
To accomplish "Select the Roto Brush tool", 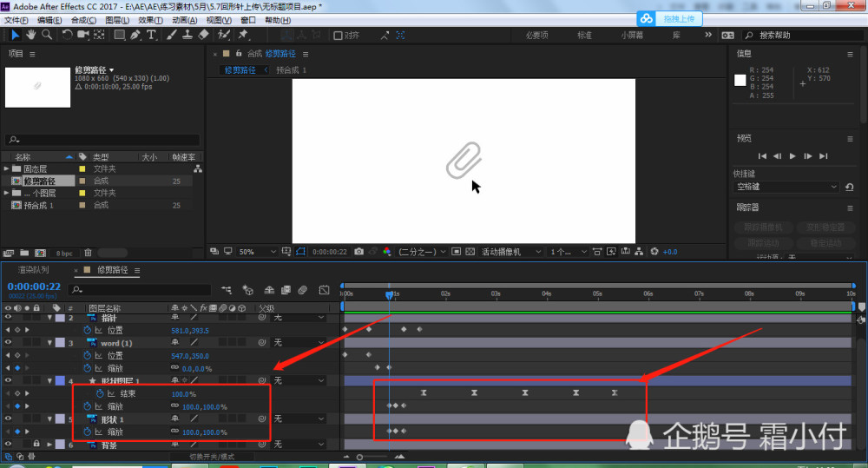I will click(224, 35).
